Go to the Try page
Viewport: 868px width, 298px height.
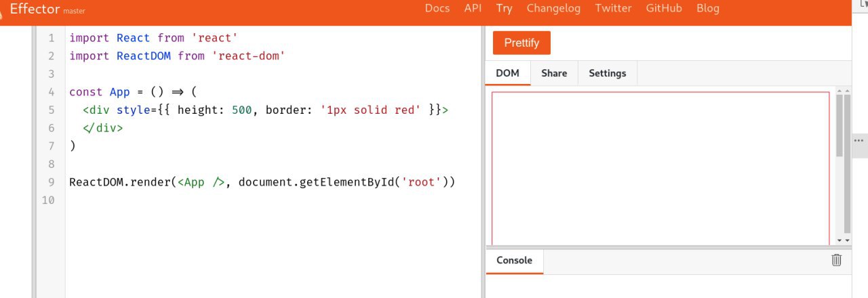(x=504, y=8)
